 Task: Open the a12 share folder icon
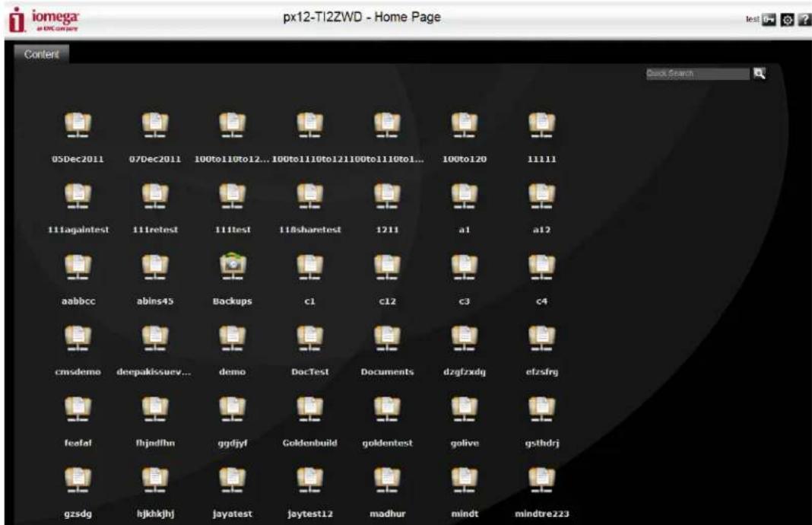coord(541,196)
